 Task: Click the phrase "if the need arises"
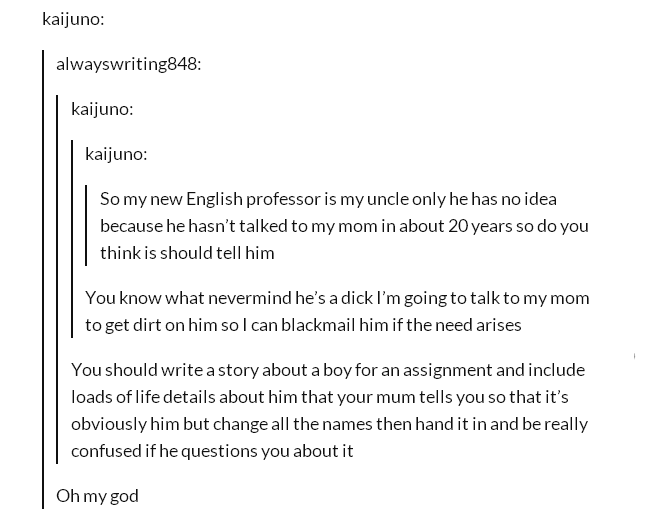coord(456,325)
